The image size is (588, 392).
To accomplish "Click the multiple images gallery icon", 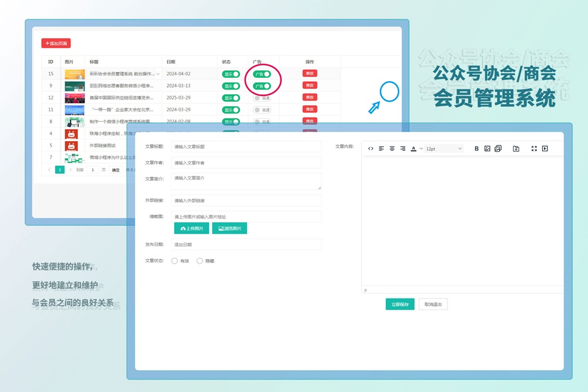I will [x=498, y=149].
